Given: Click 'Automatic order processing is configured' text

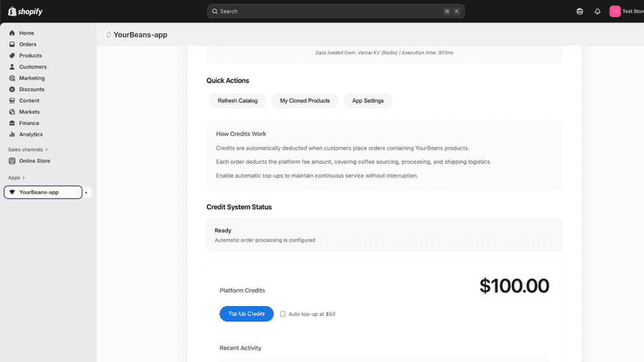Looking at the screenshot, I should pyautogui.click(x=265, y=240).
